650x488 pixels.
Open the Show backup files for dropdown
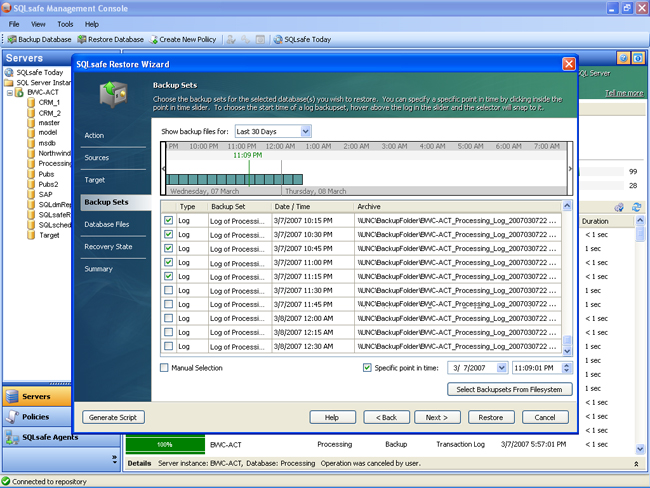[306, 131]
